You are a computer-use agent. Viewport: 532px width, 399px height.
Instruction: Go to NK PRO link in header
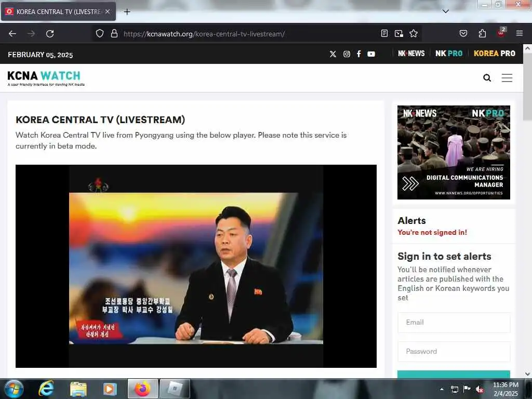click(449, 54)
